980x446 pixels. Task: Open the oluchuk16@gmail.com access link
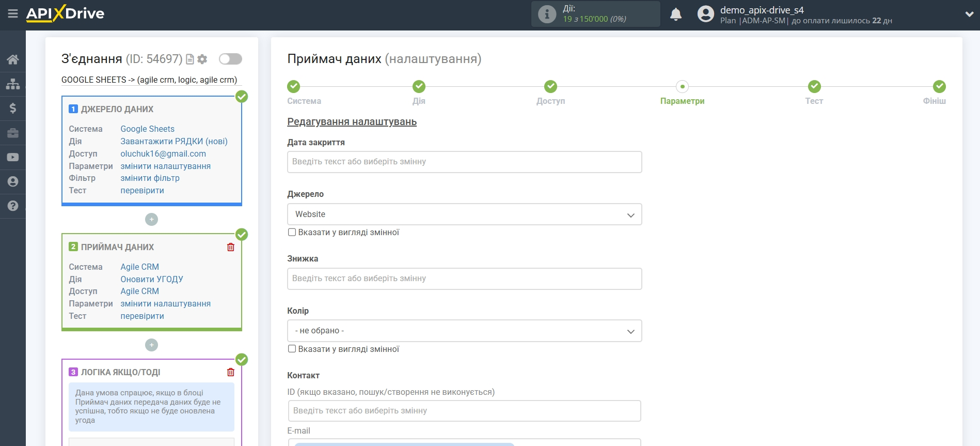click(x=163, y=154)
